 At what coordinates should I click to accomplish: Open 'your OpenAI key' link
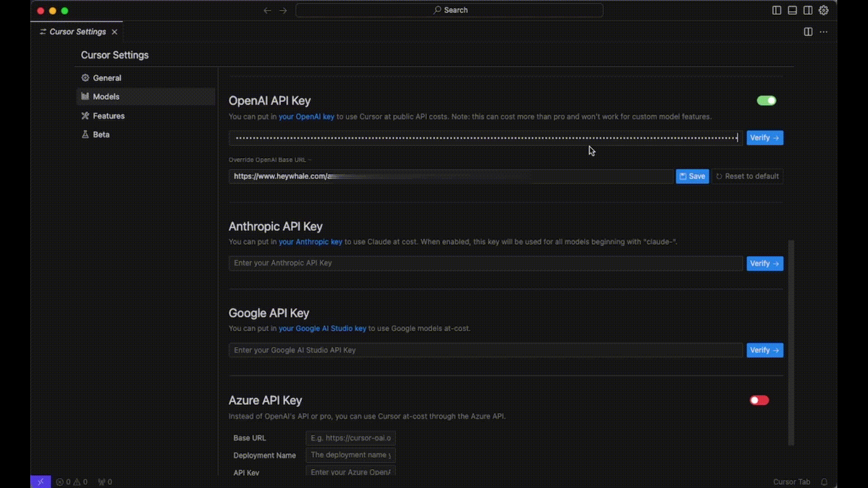pos(306,117)
